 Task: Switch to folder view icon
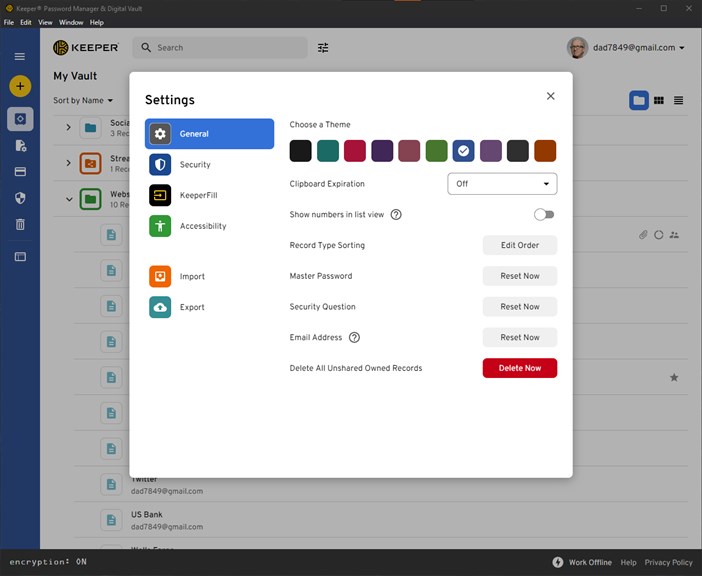[639, 100]
